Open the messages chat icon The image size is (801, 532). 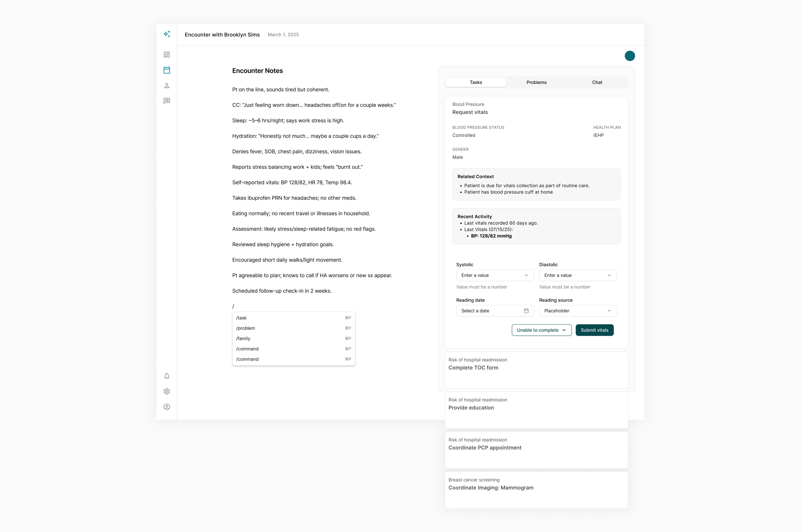(167, 101)
